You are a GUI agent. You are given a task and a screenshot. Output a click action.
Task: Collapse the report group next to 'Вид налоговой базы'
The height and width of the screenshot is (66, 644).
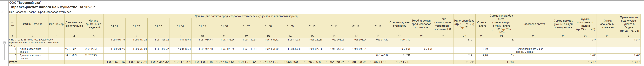(2, 12)
